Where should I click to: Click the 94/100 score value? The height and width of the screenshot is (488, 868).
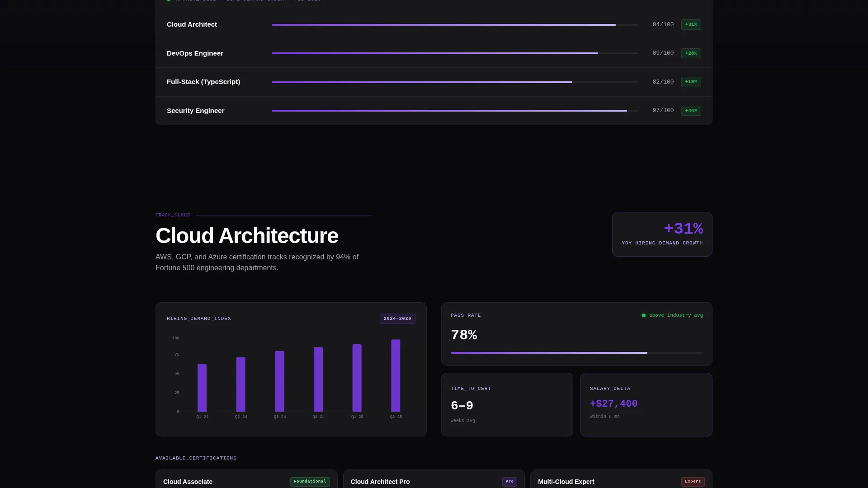pos(663,24)
